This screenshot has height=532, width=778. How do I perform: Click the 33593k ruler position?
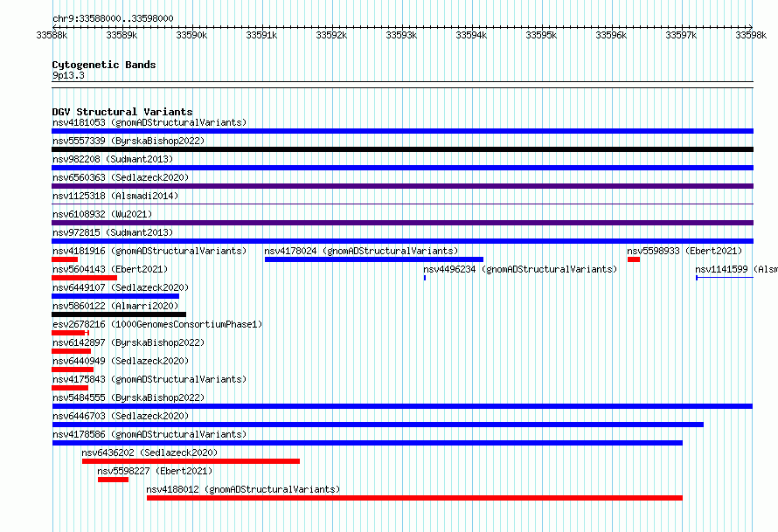401,35
